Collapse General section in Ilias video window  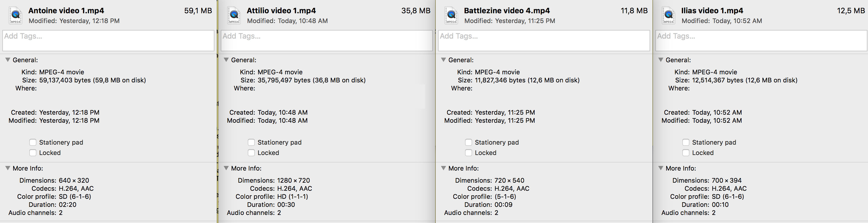tap(661, 60)
